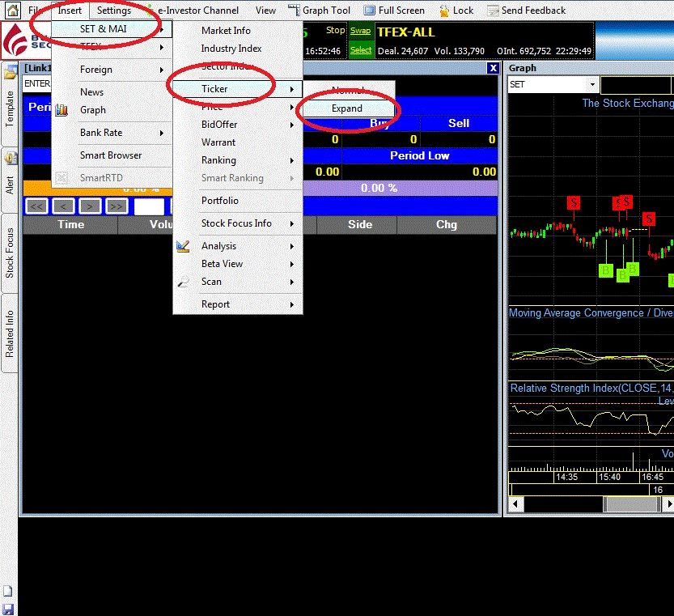Click the first red S marker on chart
The height and width of the screenshot is (616, 674).
click(x=574, y=202)
